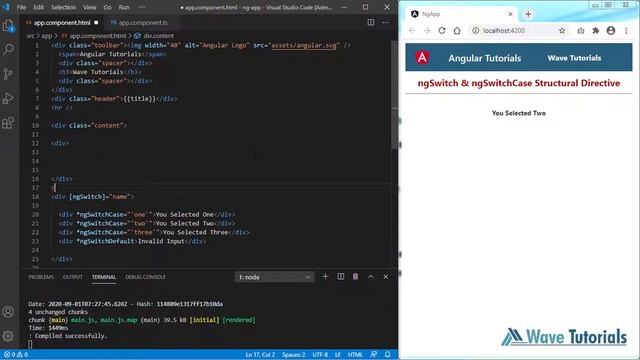Switch to the Debug Console tab
Screen dimensions: 640x360
[x=145, y=277]
